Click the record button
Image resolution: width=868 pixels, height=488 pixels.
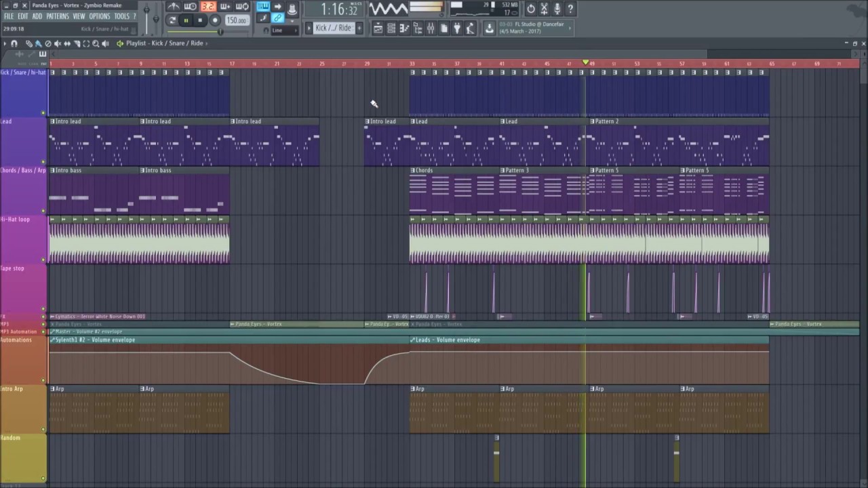tap(215, 20)
